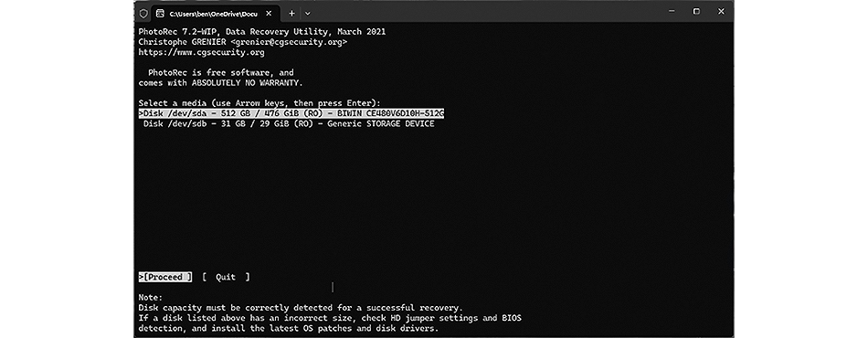868x338 pixels.
Task: Close the terminal tab with the X
Action: coord(270,14)
